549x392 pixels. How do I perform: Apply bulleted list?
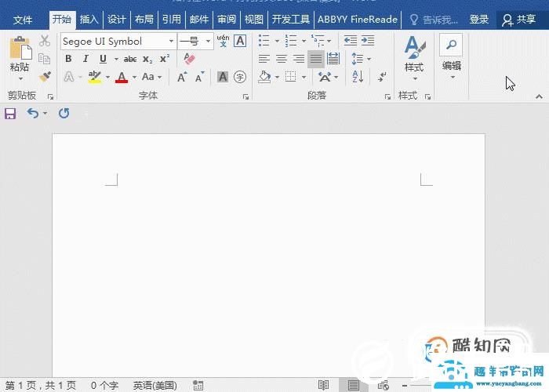click(264, 41)
